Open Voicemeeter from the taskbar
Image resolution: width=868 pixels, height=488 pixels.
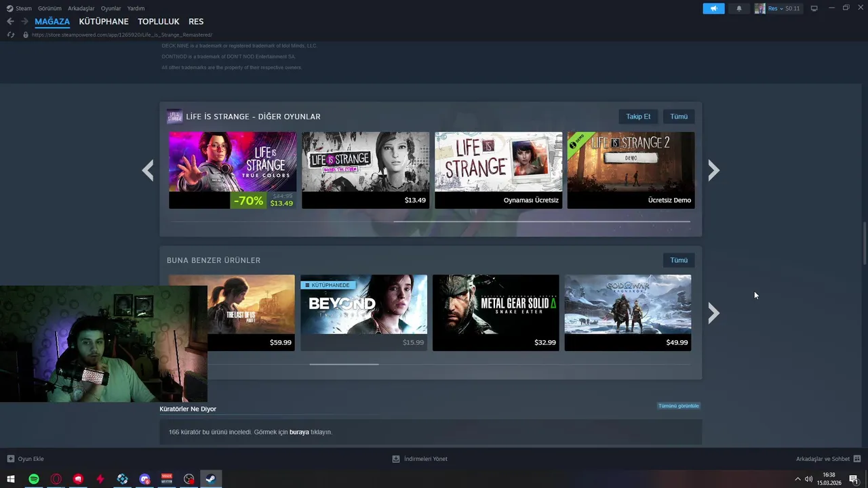(167, 479)
